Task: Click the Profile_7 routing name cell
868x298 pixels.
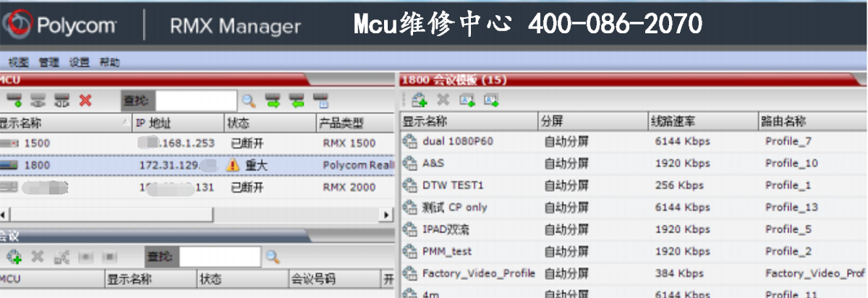Action: point(788,142)
